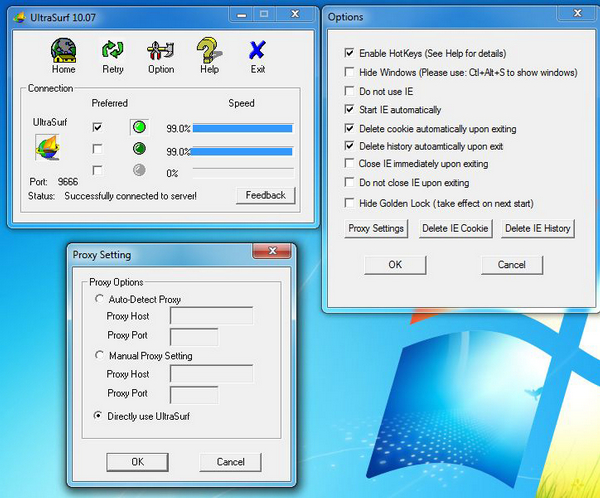Enable Hide Golden Lock option
Screen dimensions: 600x498
349,202
